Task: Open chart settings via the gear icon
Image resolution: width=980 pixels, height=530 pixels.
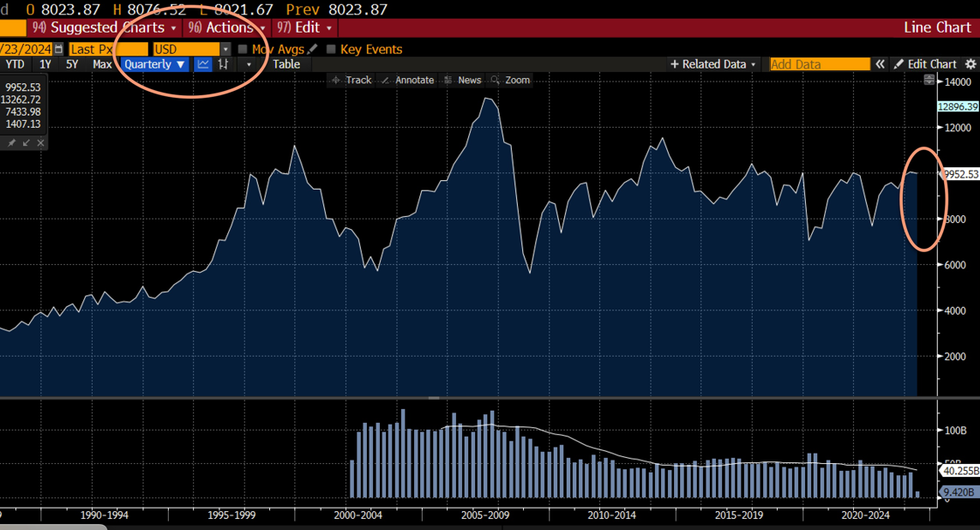Action: click(x=970, y=63)
